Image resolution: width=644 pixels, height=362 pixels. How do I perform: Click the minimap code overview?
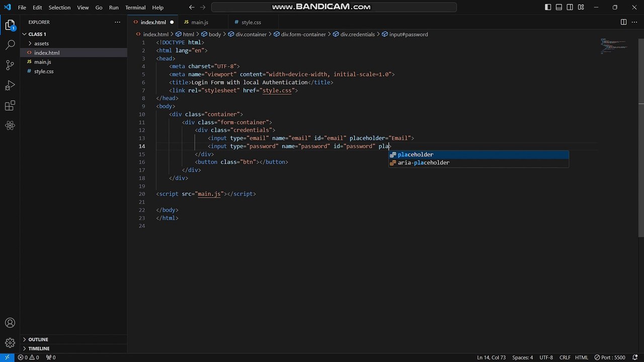coord(613,46)
